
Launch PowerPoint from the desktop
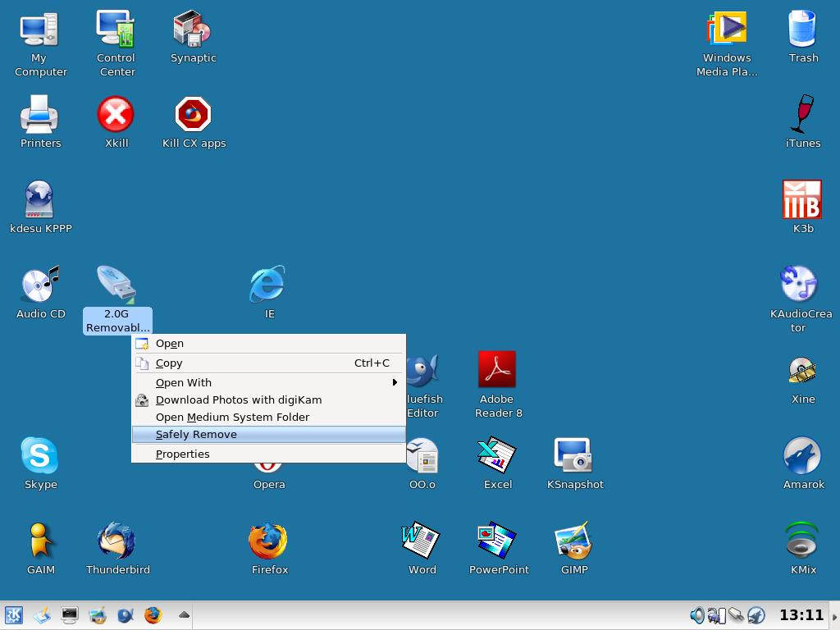[497, 541]
